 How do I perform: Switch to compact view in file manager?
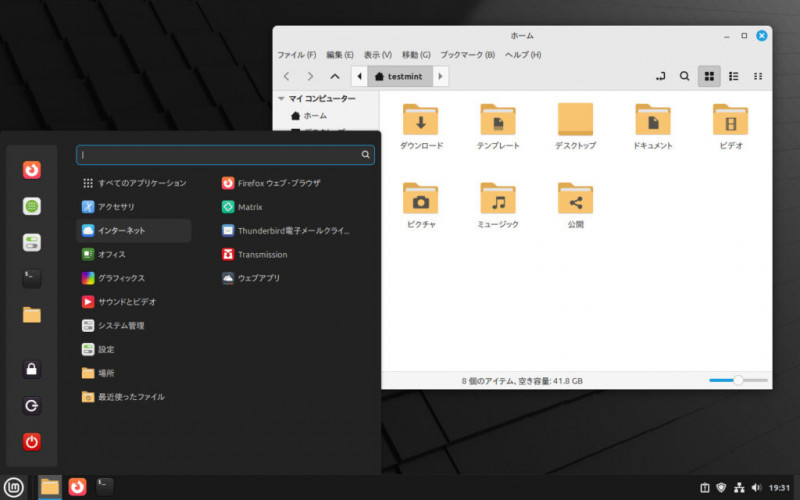tap(758, 76)
